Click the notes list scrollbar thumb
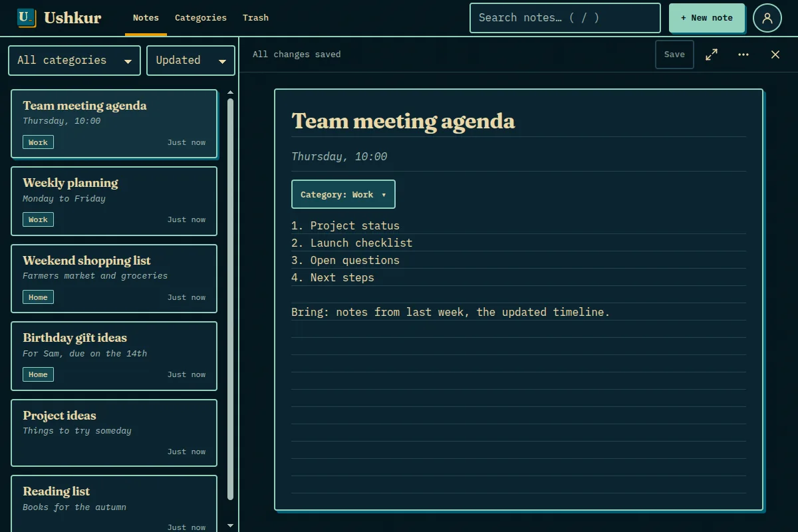The image size is (798, 532). [231, 299]
